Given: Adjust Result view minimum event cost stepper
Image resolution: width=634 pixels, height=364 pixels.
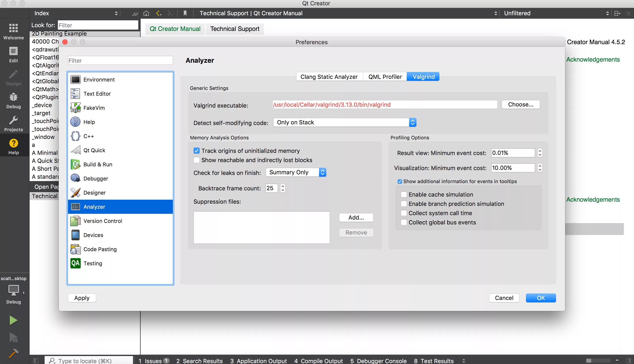Looking at the screenshot, I should tap(540, 153).
